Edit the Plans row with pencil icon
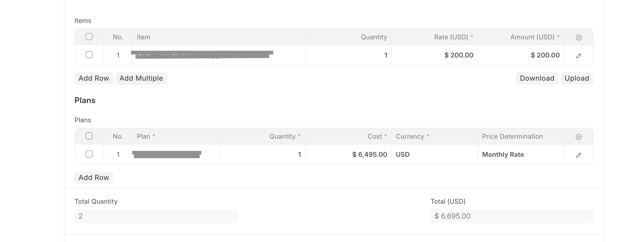 (579, 155)
